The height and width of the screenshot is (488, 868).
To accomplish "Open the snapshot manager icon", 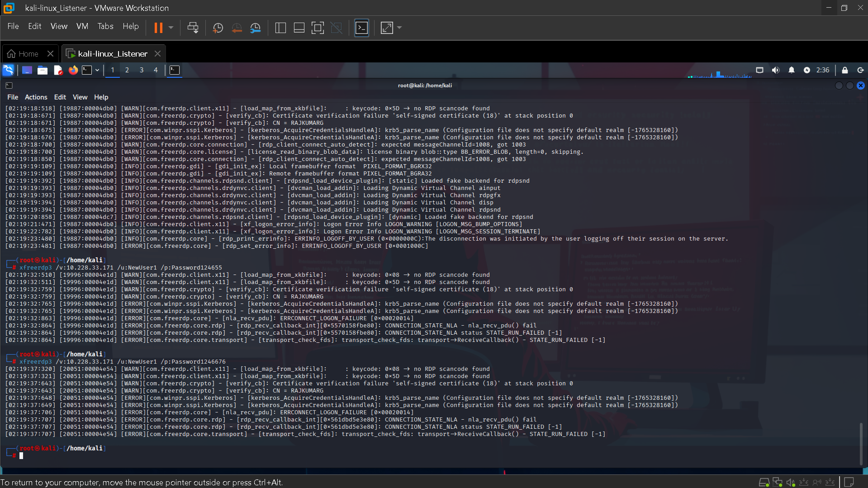I will [x=256, y=28].
